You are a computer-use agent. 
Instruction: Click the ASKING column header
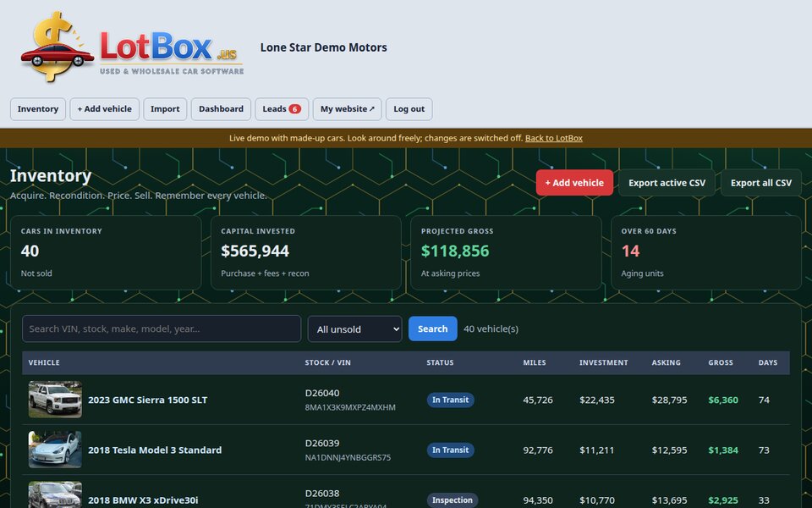pos(666,362)
